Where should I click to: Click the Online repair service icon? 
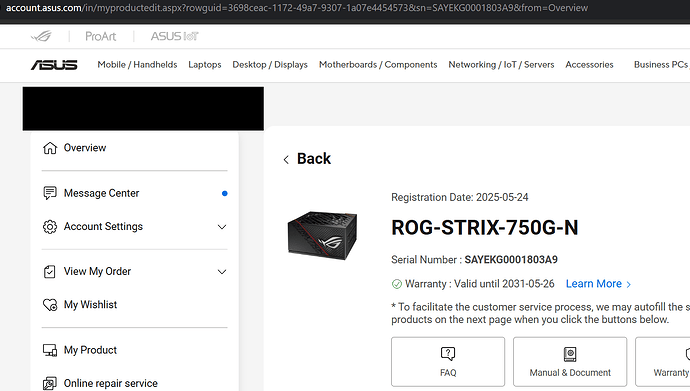50,384
